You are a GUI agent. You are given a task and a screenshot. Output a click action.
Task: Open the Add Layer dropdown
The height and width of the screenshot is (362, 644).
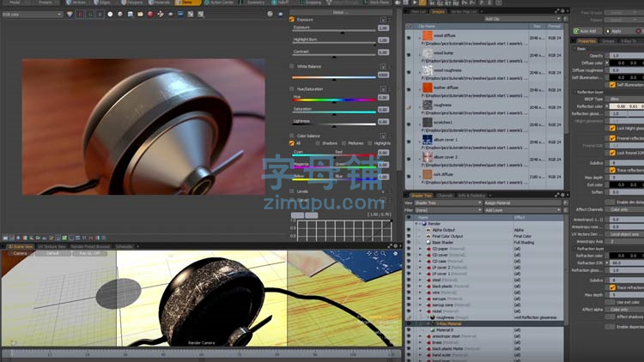[x=522, y=210]
